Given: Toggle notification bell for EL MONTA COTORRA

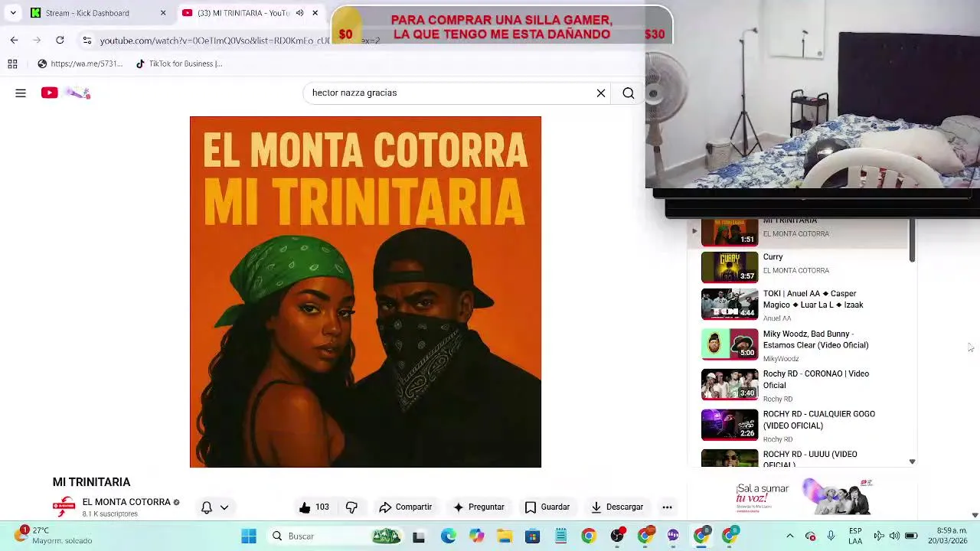Looking at the screenshot, I should pos(207,507).
